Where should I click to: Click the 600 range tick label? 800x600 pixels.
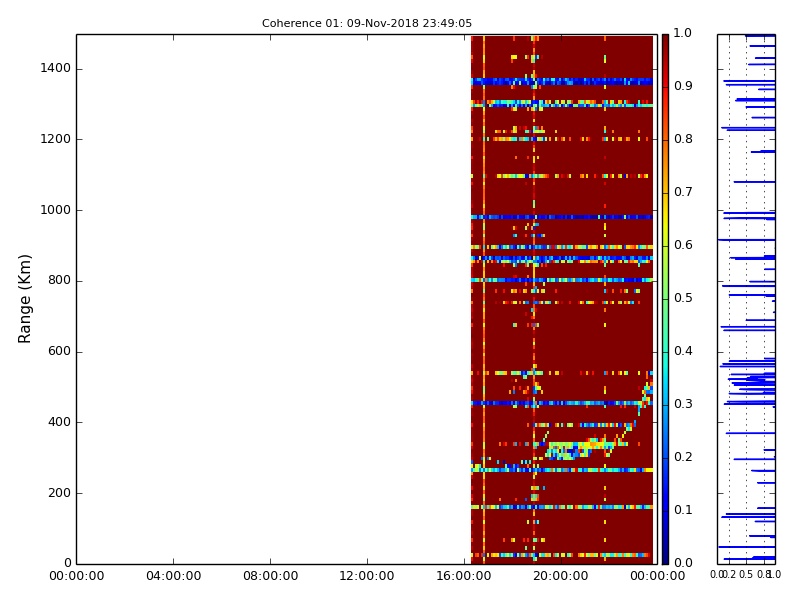[x=59, y=351]
